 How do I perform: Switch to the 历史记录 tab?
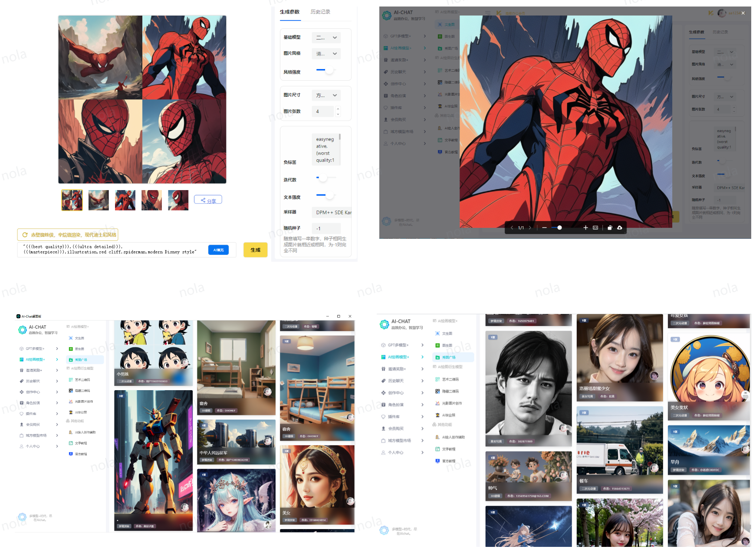tap(320, 12)
